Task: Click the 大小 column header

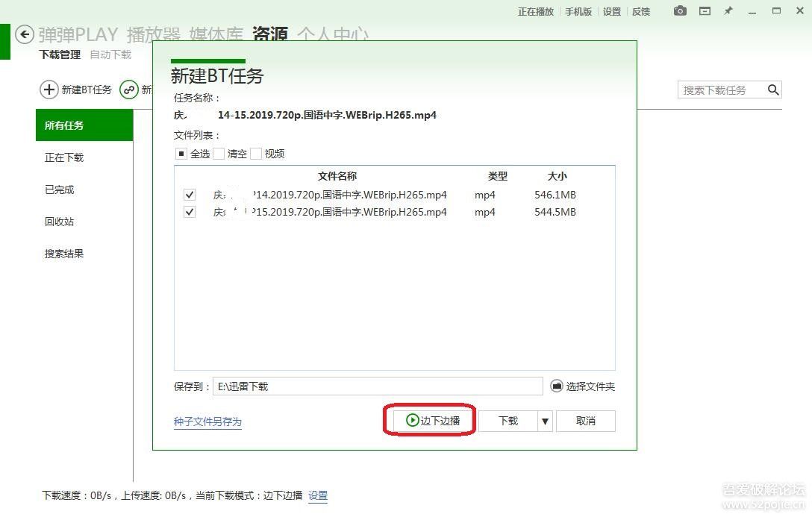Action: [558, 177]
